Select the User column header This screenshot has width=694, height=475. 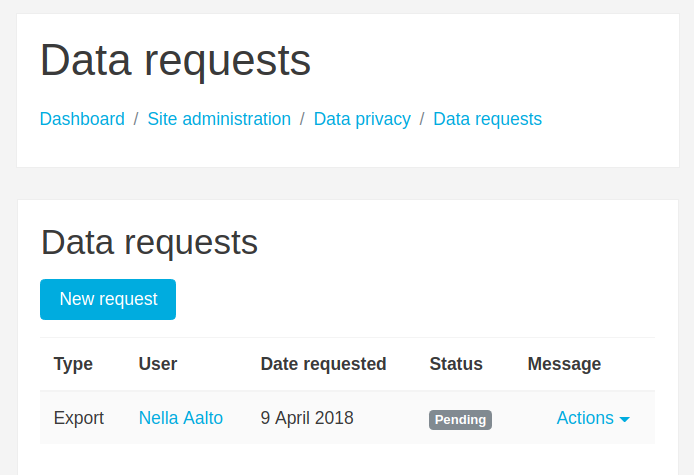pos(158,364)
